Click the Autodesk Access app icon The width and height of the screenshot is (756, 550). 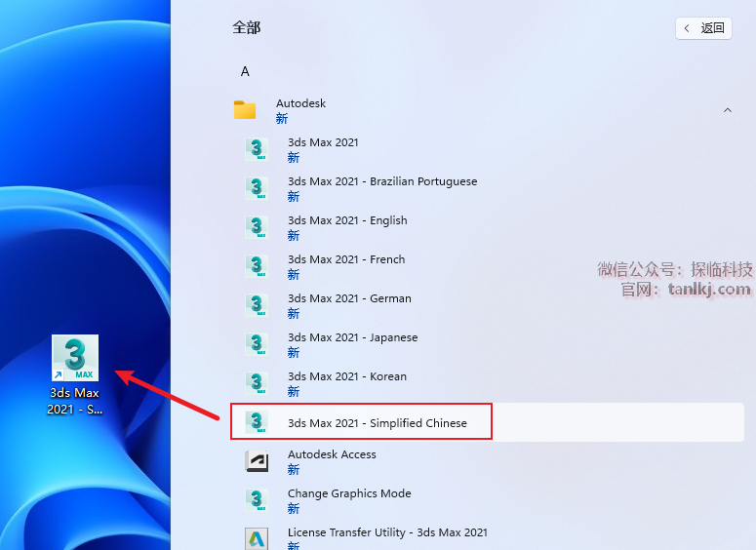(x=257, y=461)
